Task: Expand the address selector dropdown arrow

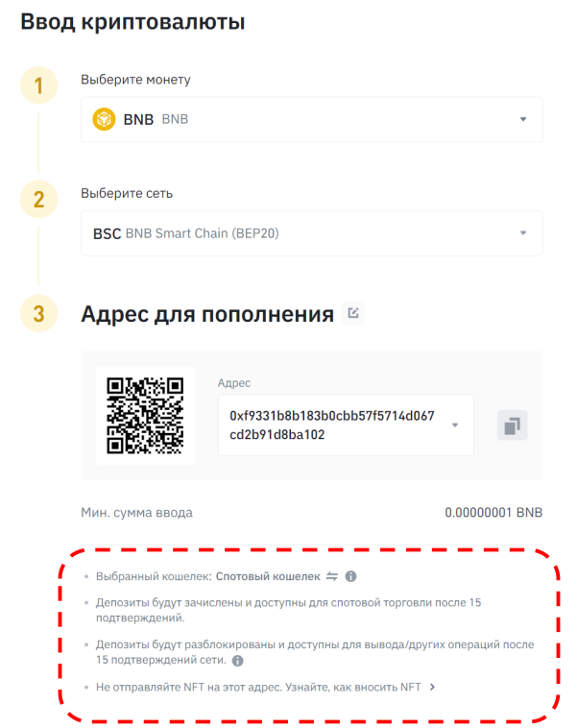Action: [455, 425]
